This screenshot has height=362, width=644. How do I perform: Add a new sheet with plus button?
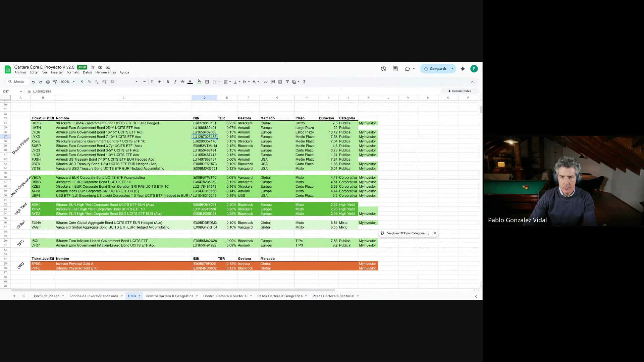point(14,296)
